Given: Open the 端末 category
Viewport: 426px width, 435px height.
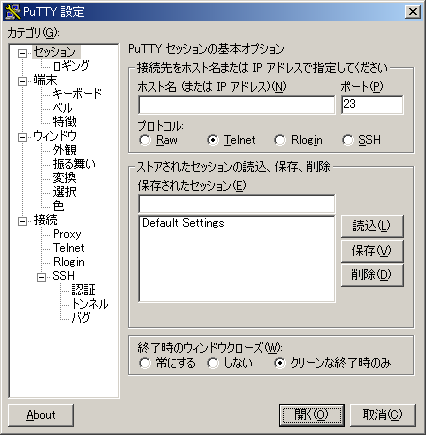Looking at the screenshot, I should pos(45,80).
